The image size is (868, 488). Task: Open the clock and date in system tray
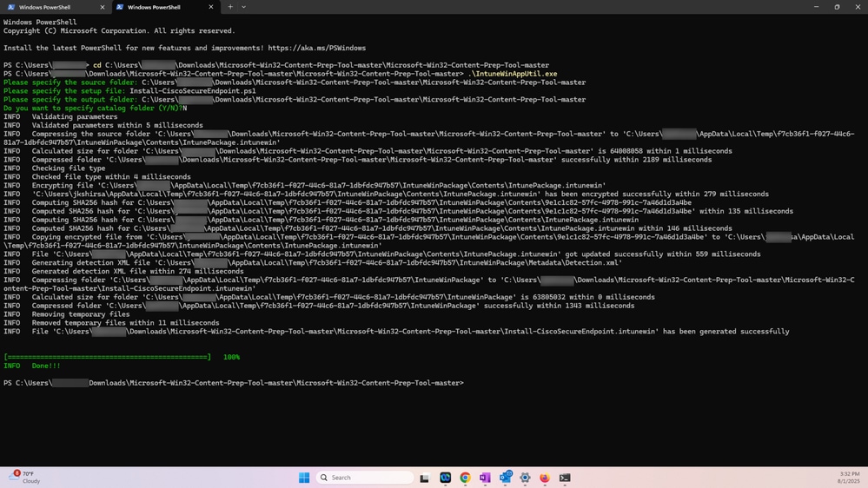coord(849,478)
